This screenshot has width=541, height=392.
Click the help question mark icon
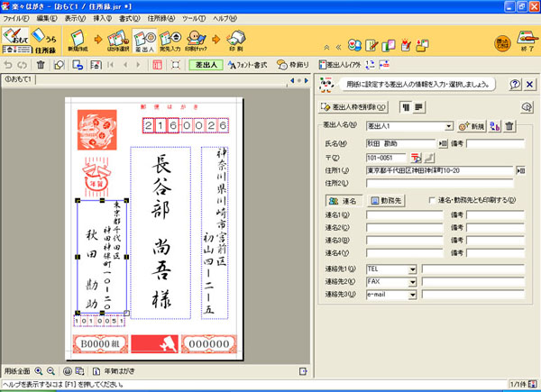click(x=515, y=84)
